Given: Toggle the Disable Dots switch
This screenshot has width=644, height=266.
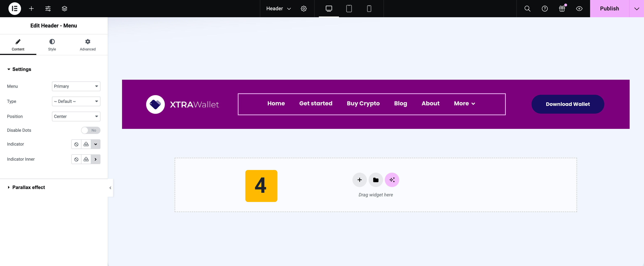Looking at the screenshot, I should point(91,130).
